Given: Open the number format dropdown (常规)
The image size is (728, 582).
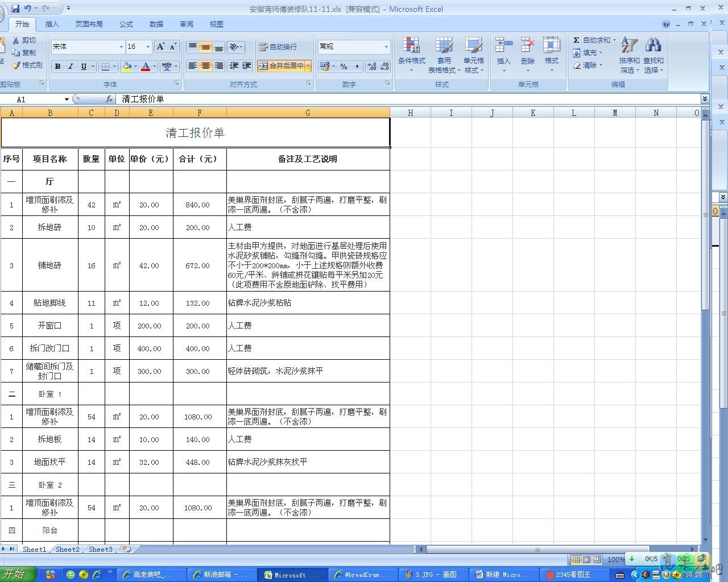Looking at the screenshot, I should click(x=386, y=47).
